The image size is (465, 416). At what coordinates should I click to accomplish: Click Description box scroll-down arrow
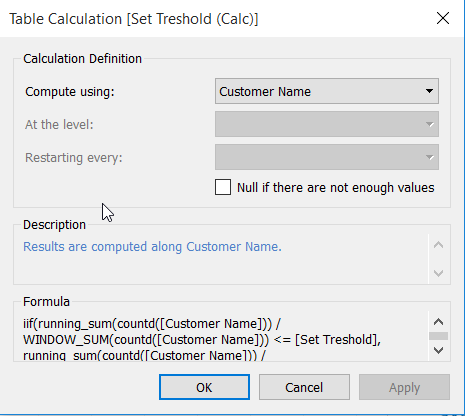[x=438, y=273]
